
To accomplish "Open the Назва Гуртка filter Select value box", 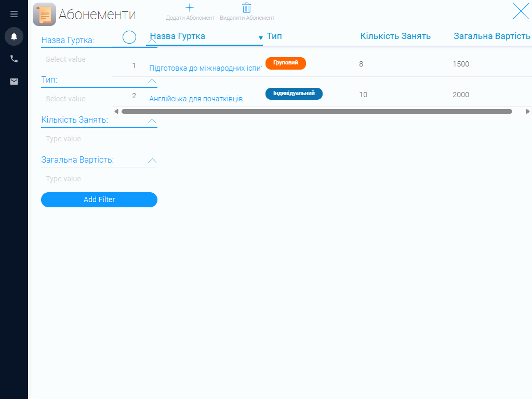I will [99, 59].
